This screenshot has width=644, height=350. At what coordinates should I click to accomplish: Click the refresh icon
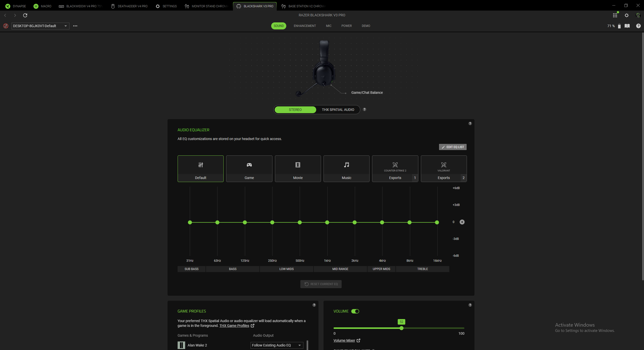point(25,15)
